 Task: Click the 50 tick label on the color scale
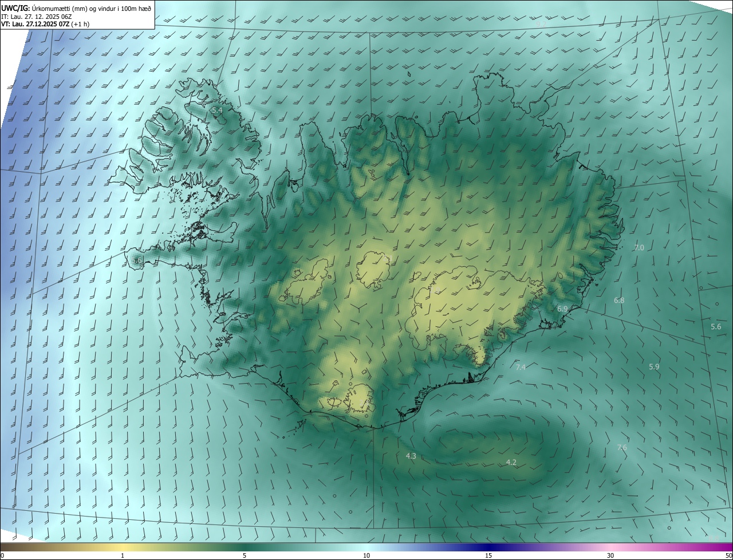pyautogui.click(x=728, y=555)
